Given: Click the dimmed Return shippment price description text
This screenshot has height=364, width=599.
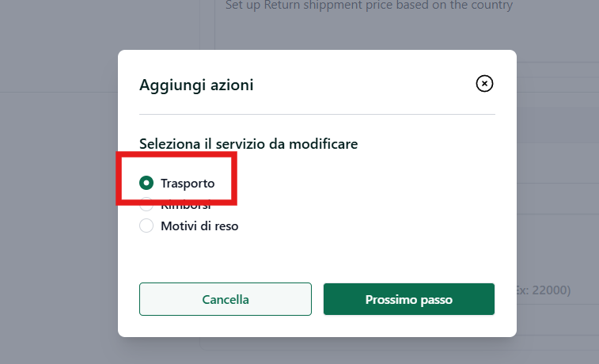Looking at the screenshot, I should 369,6.
